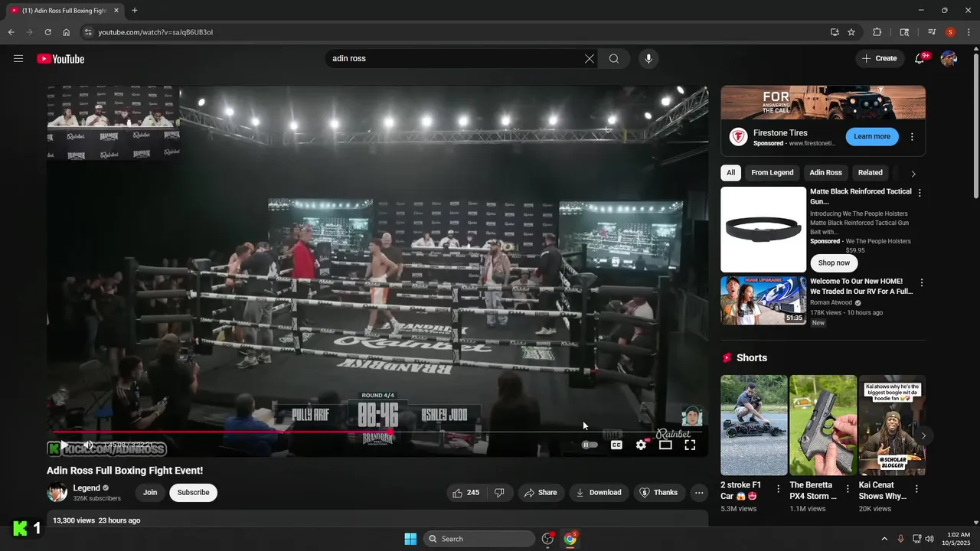Open the Legend channel avatar
Viewport: 980px width, 551px height.
click(x=57, y=493)
